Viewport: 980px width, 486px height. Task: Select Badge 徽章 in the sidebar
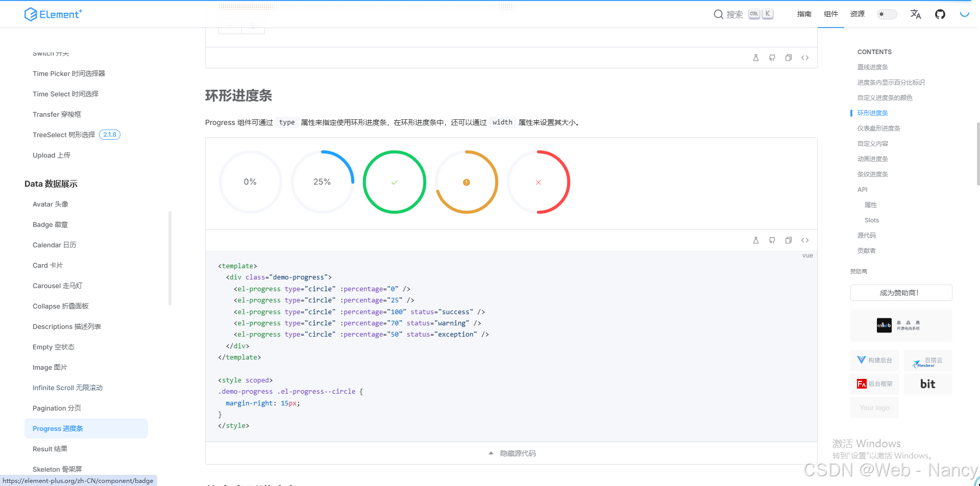click(50, 224)
